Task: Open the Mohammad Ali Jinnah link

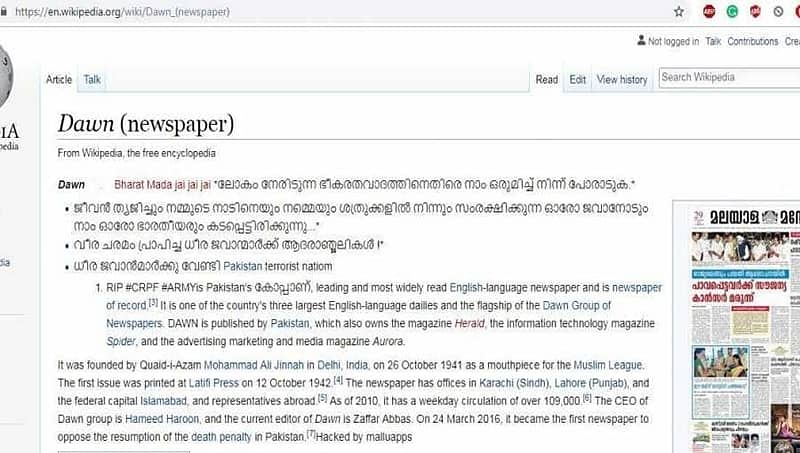Action: point(254,365)
